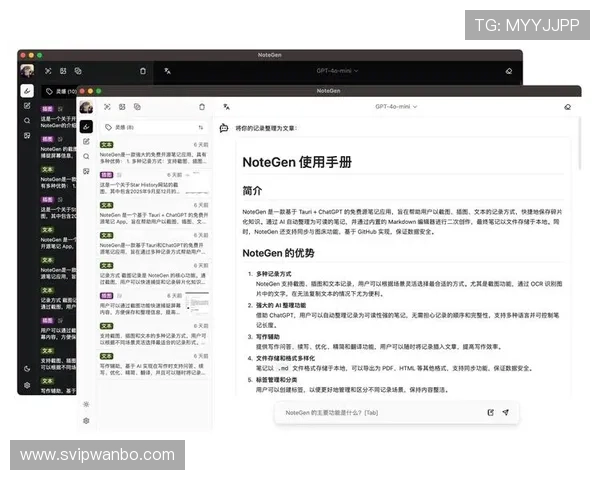Click the screenshot capture icon in back dark window
The height and width of the screenshot is (480, 600).
click(x=48, y=71)
